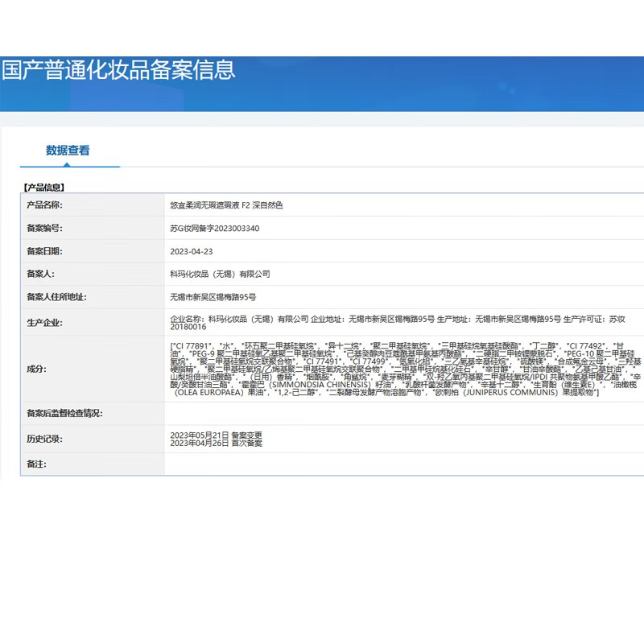Click the 产品名称 row label
Screen dimensions: 644x644
44,205
